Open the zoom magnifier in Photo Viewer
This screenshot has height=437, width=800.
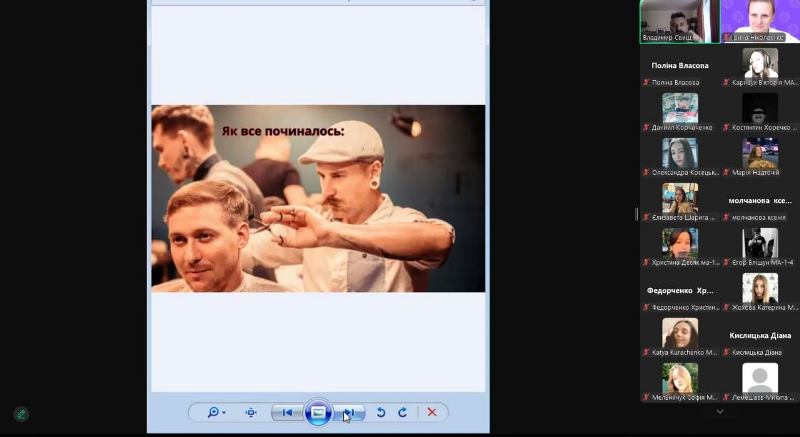tap(213, 412)
